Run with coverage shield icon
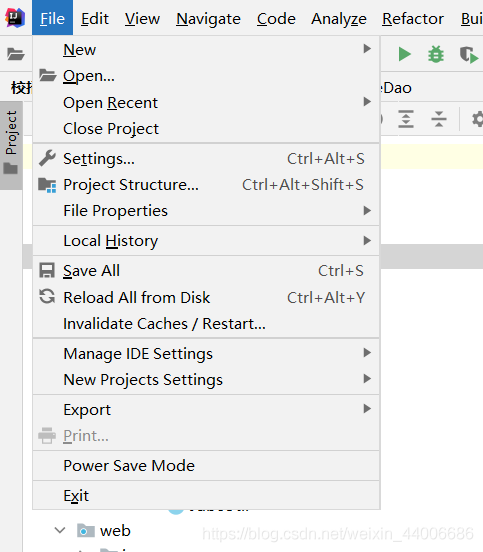Screen dimensions: 483x552 [x=469, y=55]
